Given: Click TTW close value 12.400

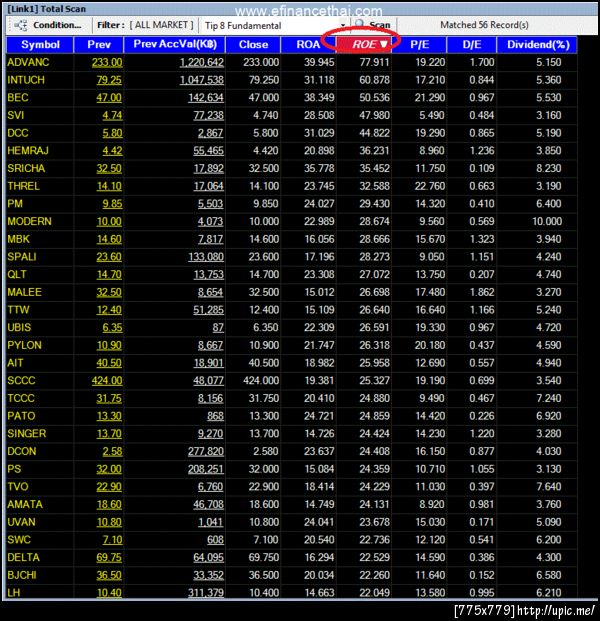Looking at the screenshot, I should click(264, 310).
